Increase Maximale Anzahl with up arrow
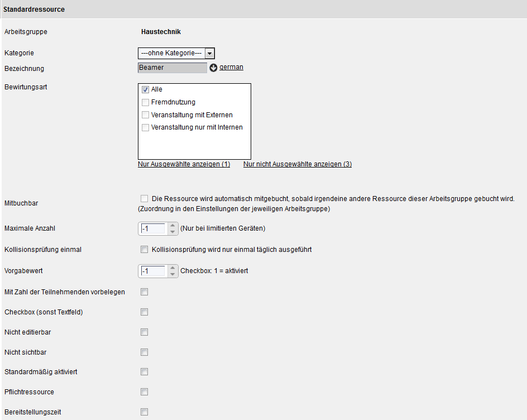Screen dimensions: 527x420 173,226
